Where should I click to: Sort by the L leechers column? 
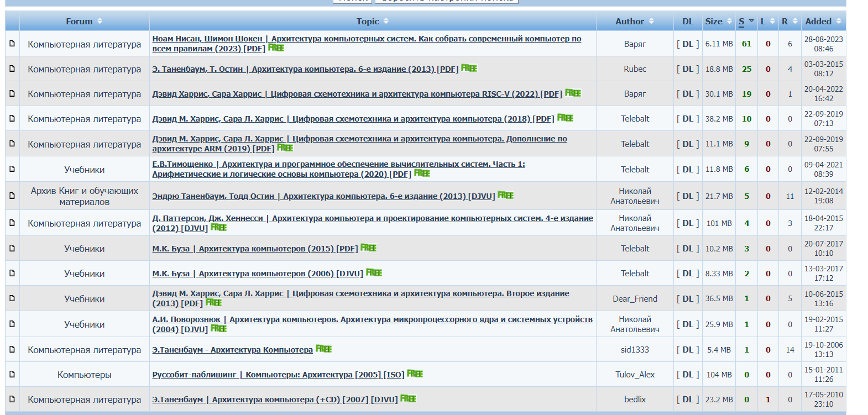[x=767, y=21]
